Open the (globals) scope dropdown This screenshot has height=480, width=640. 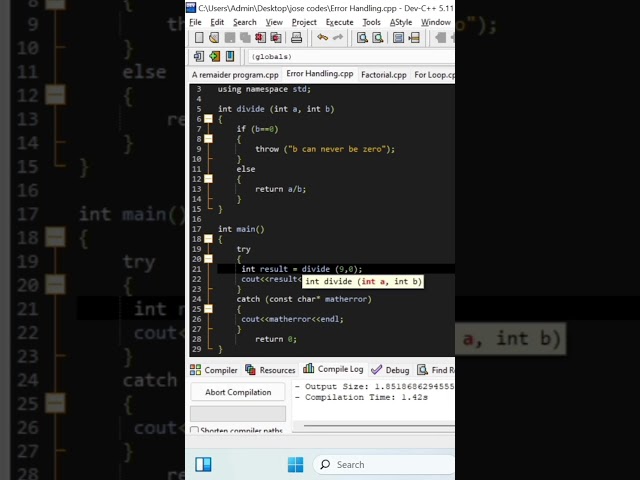[x=351, y=56]
